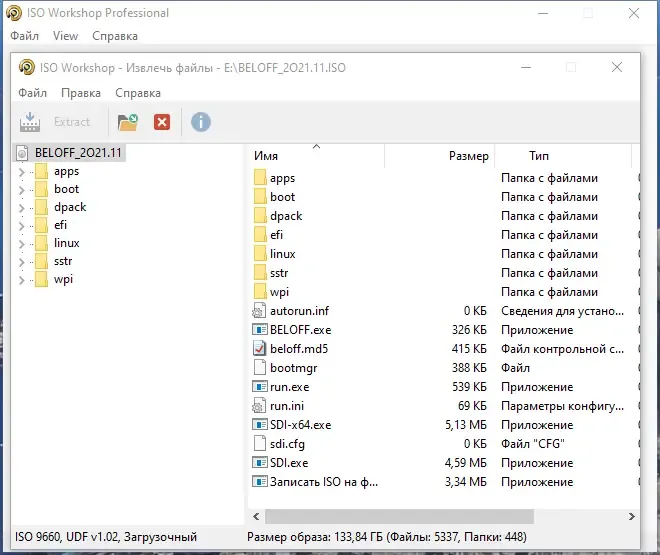Click the bootmgr file icon
Viewport: 660px width, 555px height.
[260, 367]
